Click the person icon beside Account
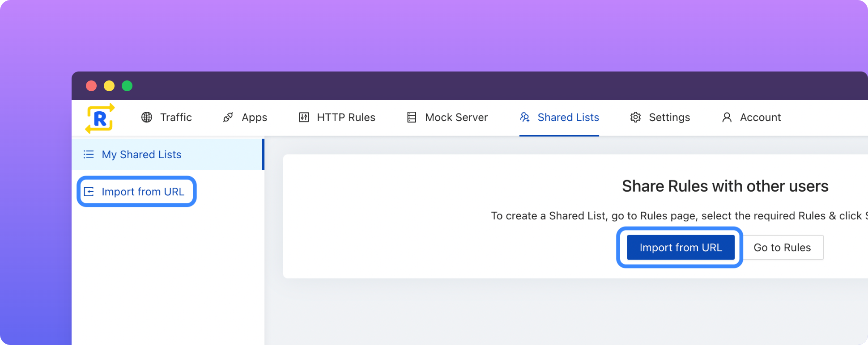Image resolution: width=868 pixels, height=345 pixels. tap(727, 117)
